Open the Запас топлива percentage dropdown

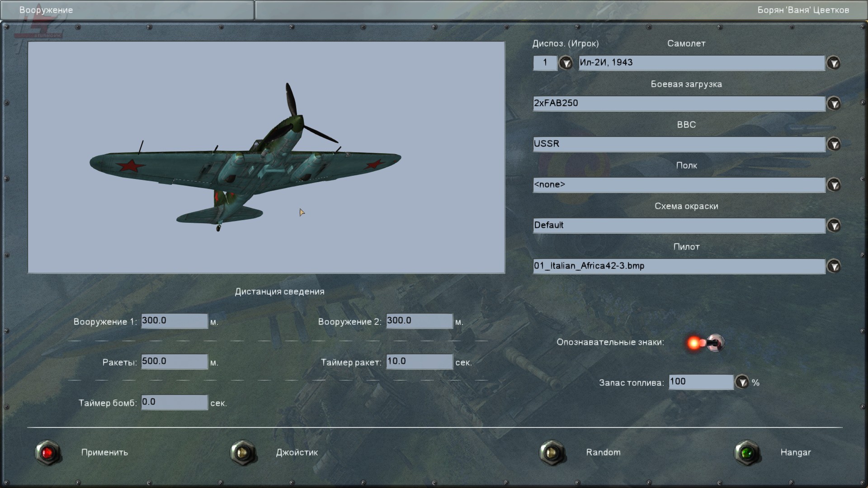[742, 382]
